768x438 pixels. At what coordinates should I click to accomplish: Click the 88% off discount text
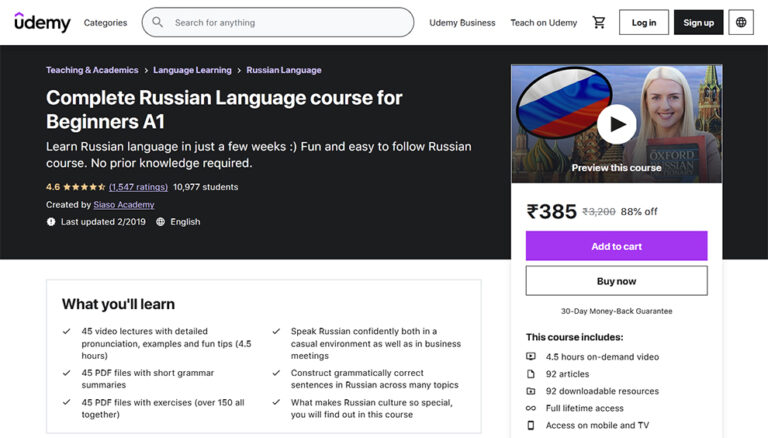(639, 212)
